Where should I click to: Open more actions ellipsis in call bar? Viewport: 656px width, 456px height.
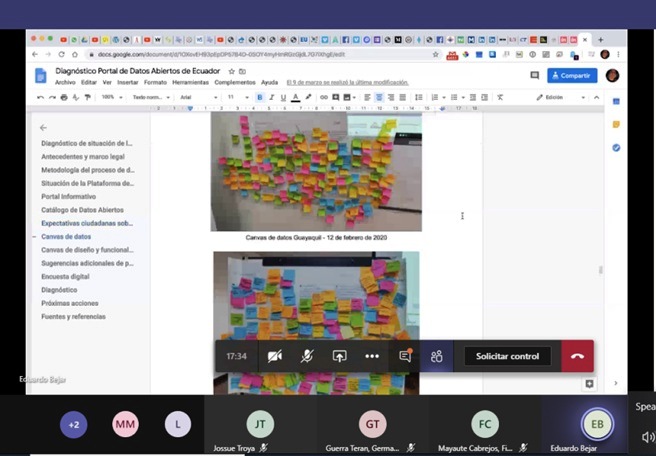point(372,356)
